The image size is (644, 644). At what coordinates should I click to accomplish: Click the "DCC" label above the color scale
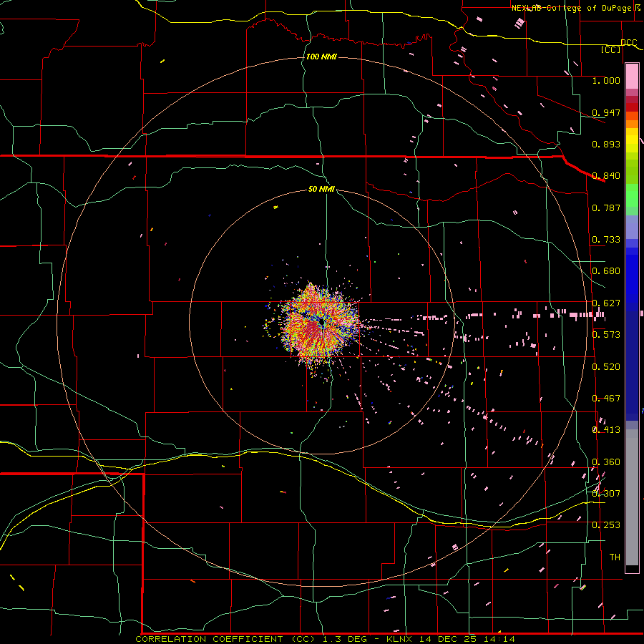click(629, 43)
